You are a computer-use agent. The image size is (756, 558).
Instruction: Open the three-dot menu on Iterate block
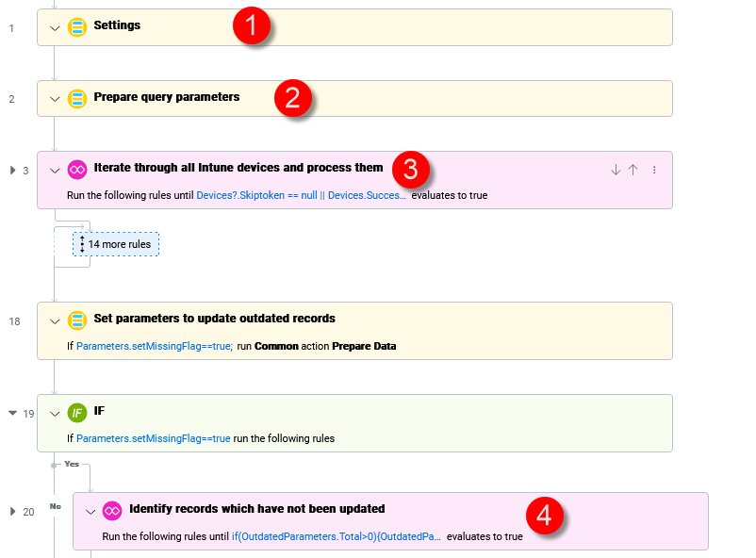(654, 170)
